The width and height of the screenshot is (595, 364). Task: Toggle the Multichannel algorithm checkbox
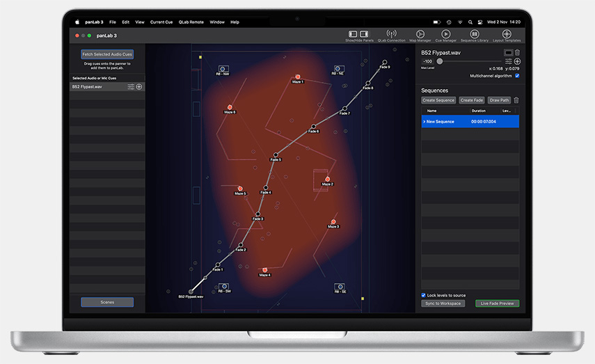[x=517, y=76]
